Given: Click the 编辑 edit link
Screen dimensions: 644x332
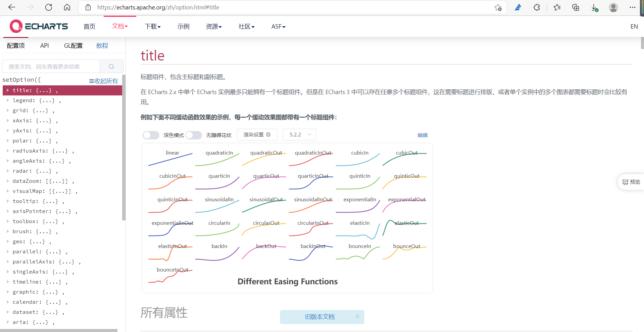Looking at the screenshot, I should (422, 135).
